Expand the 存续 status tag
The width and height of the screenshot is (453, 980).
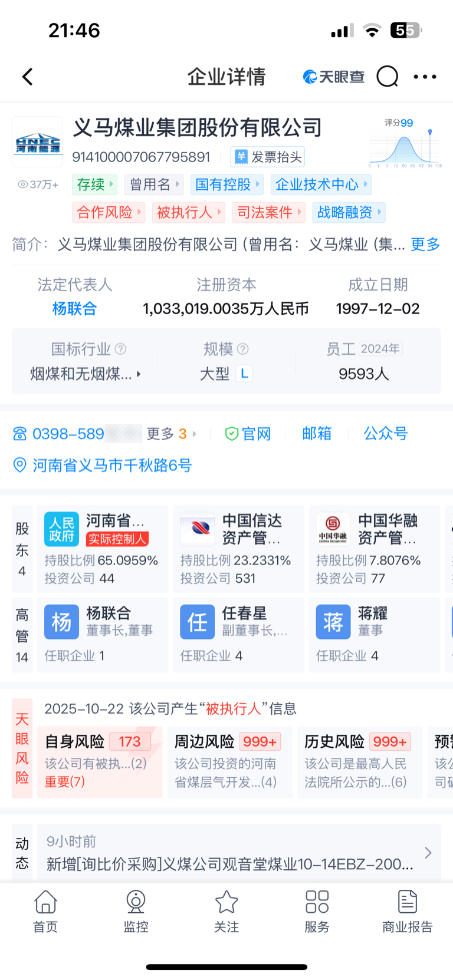(x=94, y=184)
